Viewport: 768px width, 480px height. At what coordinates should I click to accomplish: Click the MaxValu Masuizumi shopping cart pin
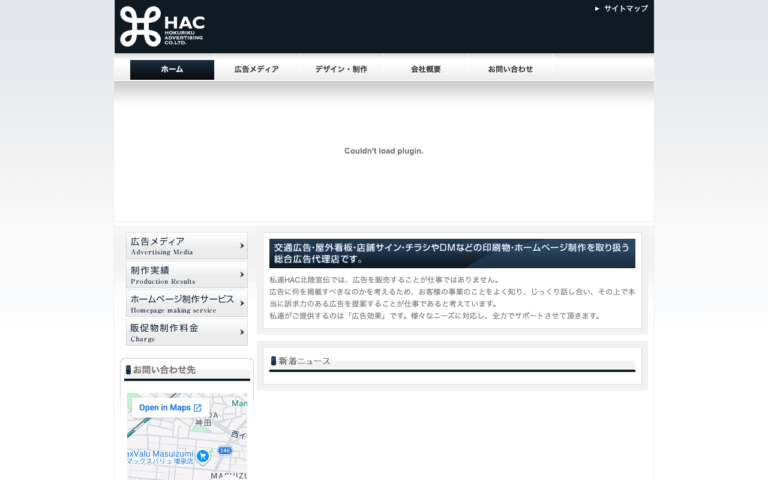(x=203, y=456)
